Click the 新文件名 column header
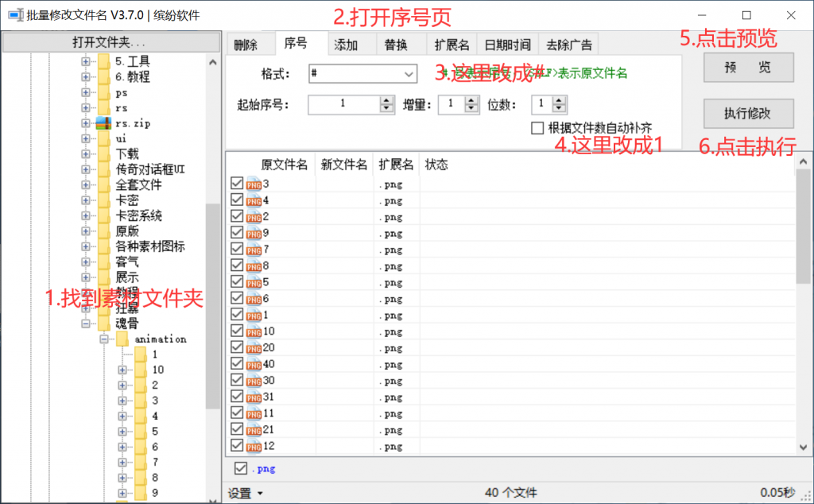Image resolution: width=814 pixels, height=504 pixels. click(x=343, y=165)
